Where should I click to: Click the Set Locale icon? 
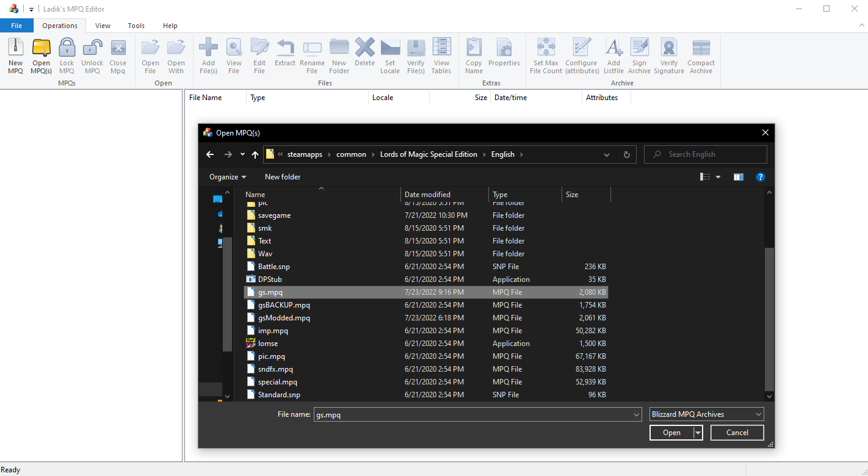tap(390, 48)
